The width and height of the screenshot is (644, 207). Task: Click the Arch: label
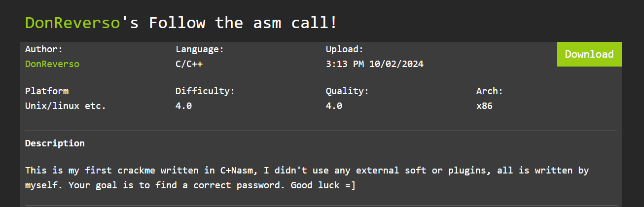pos(490,91)
